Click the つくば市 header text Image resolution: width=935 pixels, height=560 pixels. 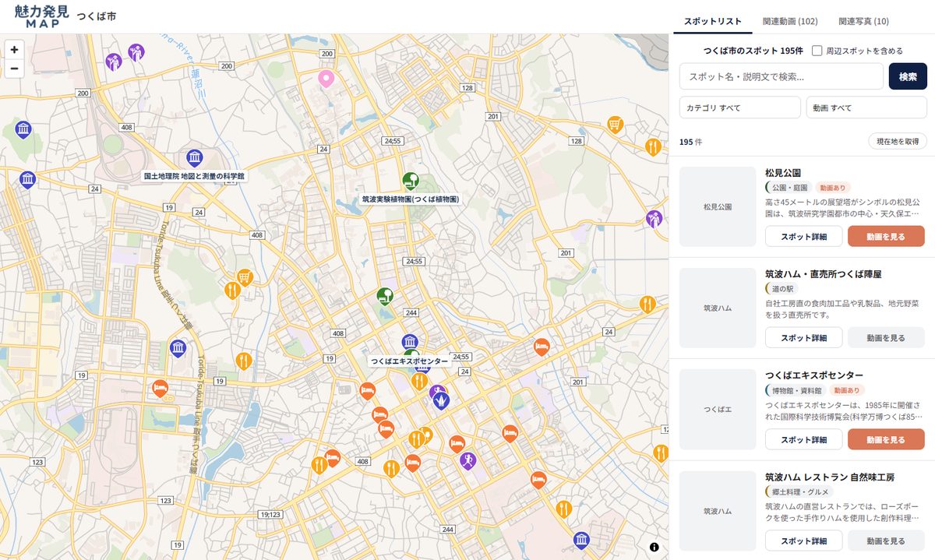tap(97, 16)
